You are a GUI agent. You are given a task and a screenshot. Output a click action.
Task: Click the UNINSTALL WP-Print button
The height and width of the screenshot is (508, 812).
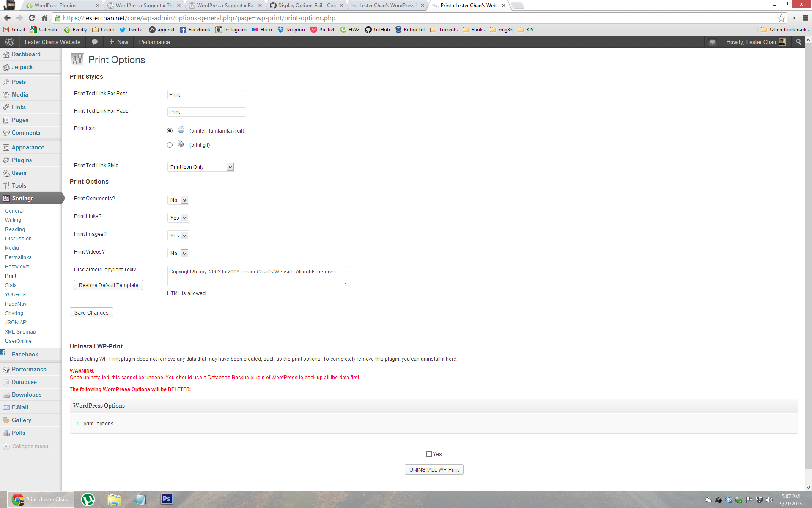tap(434, 470)
